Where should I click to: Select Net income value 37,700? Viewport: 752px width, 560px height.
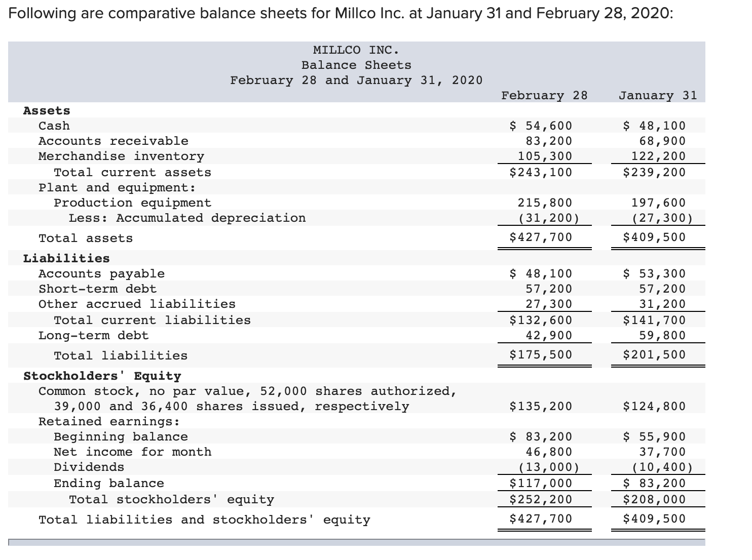(x=662, y=452)
